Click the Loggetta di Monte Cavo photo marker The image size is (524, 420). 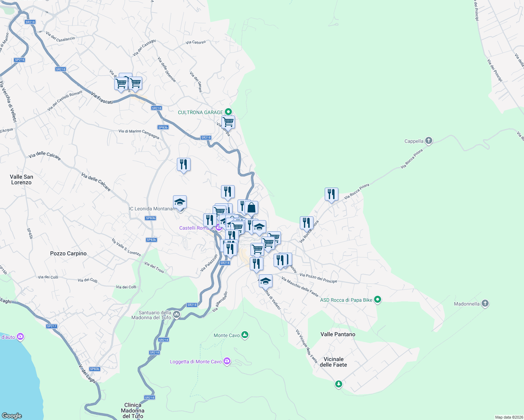[x=227, y=360]
